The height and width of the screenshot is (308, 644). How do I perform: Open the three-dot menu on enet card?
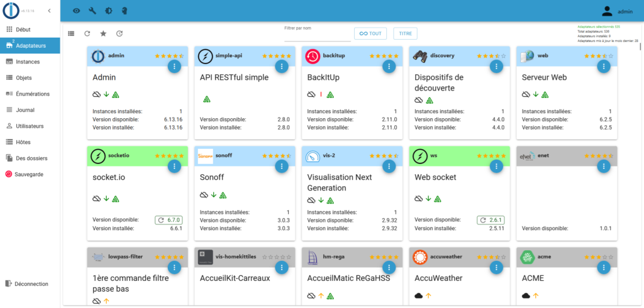coord(603,167)
